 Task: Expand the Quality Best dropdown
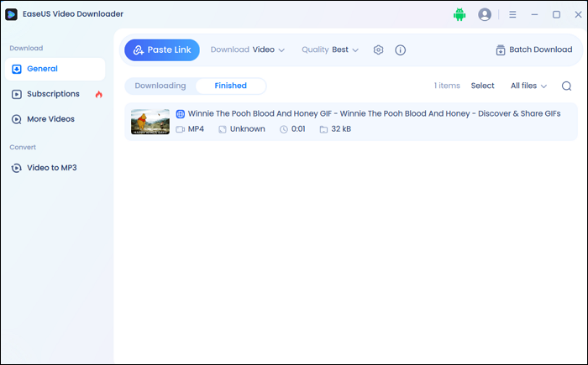[330, 50]
